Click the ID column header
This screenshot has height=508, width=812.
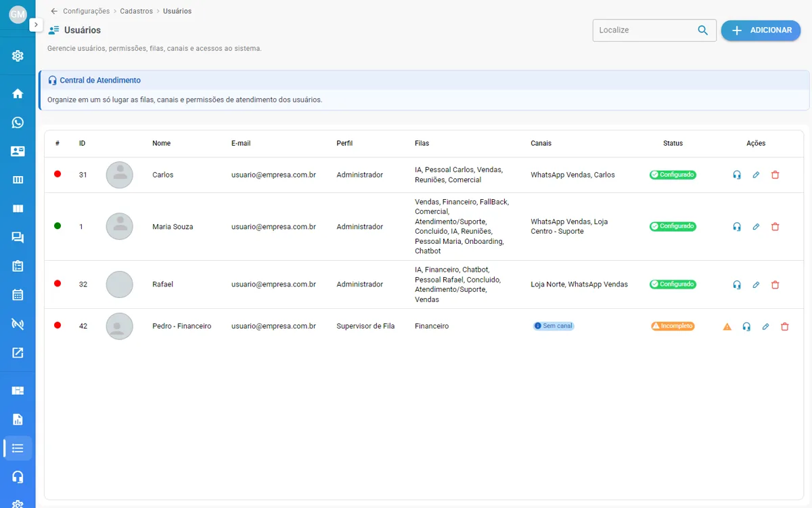[x=82, y=144]
